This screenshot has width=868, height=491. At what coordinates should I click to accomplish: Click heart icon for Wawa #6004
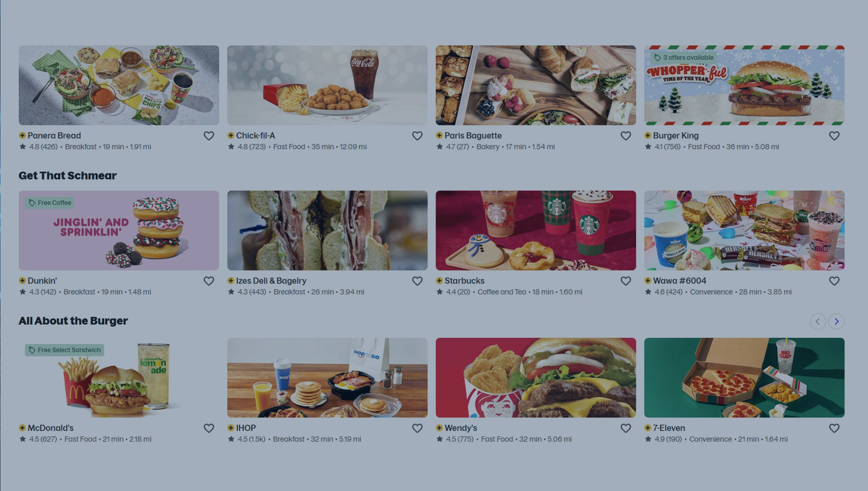point(834,281)
